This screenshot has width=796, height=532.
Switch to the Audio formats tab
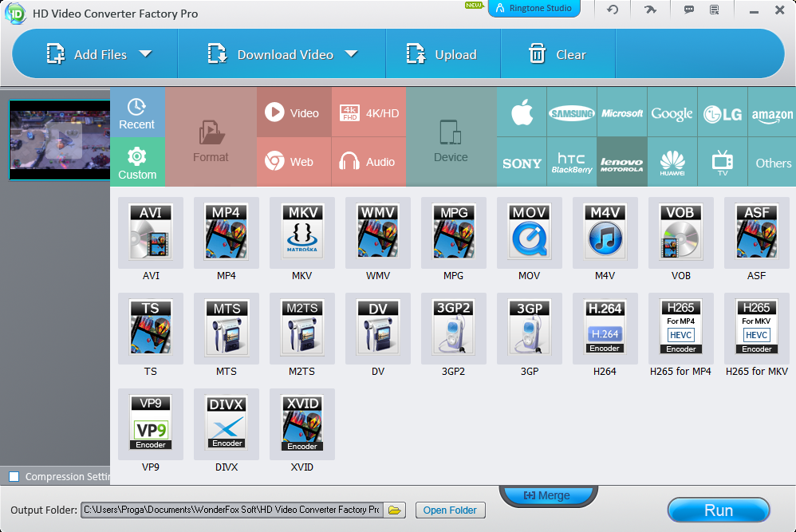click(x=368, y=162)
